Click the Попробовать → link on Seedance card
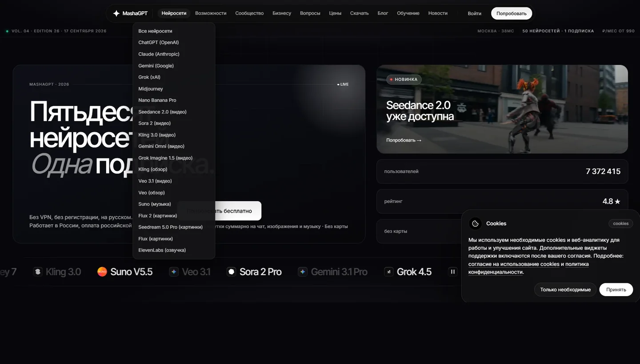The image size is (640, 364). [404, 140]
